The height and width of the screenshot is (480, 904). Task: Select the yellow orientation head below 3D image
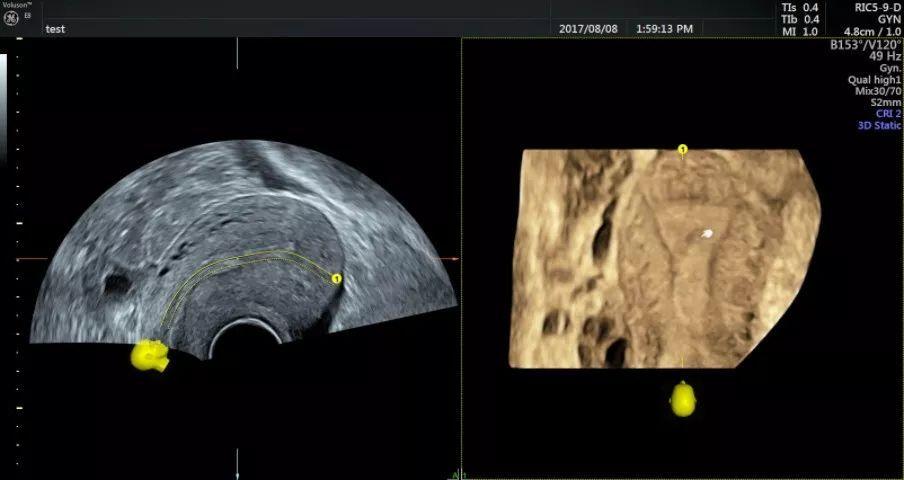[x=683, y=398]
